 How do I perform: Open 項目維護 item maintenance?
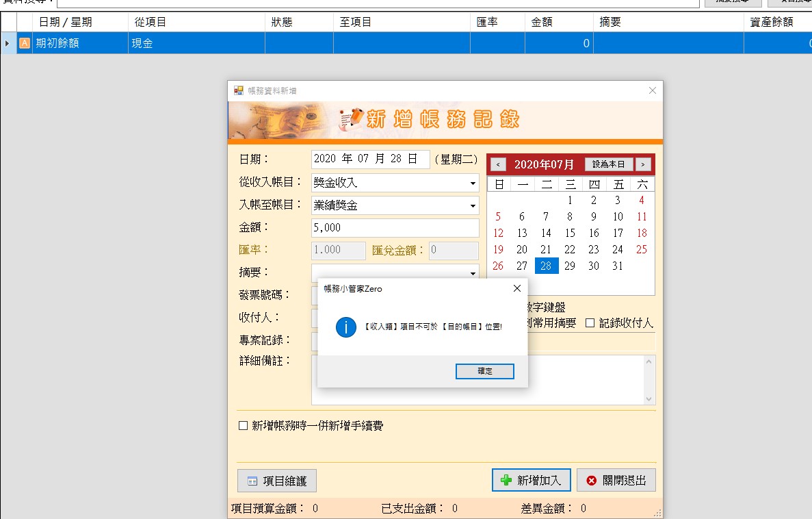pos(277,481)
